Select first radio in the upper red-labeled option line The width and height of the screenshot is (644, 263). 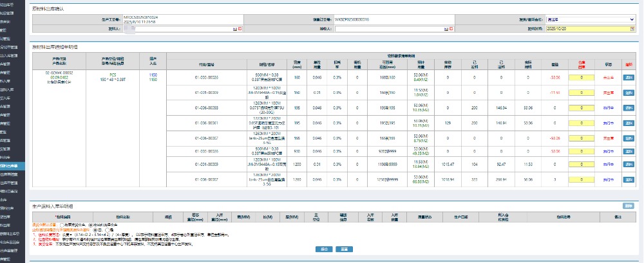pyautogui.click(x=62, y=224)
